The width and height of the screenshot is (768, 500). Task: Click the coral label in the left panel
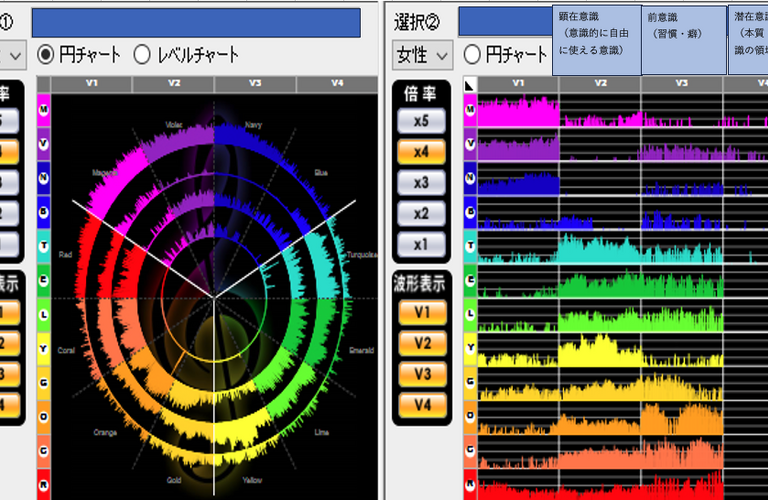point(44,451)
